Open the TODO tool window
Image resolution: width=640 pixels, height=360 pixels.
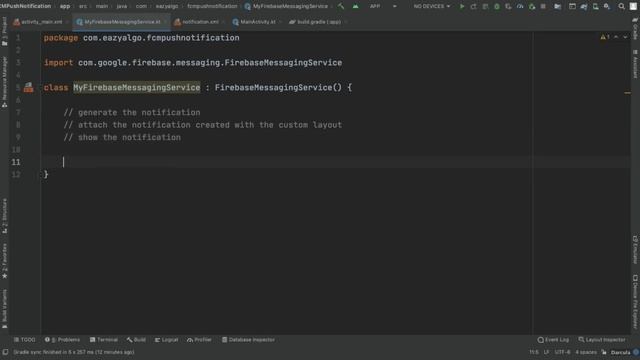pos(24,340)
